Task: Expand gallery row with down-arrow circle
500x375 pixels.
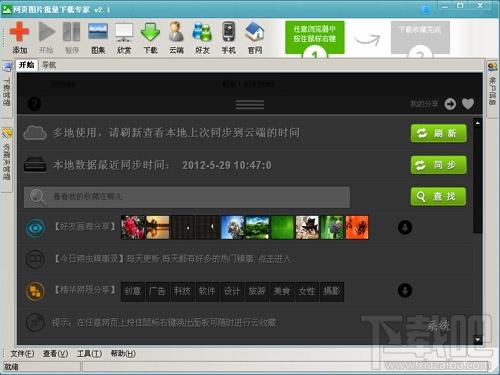Action: tap(405, 228)
